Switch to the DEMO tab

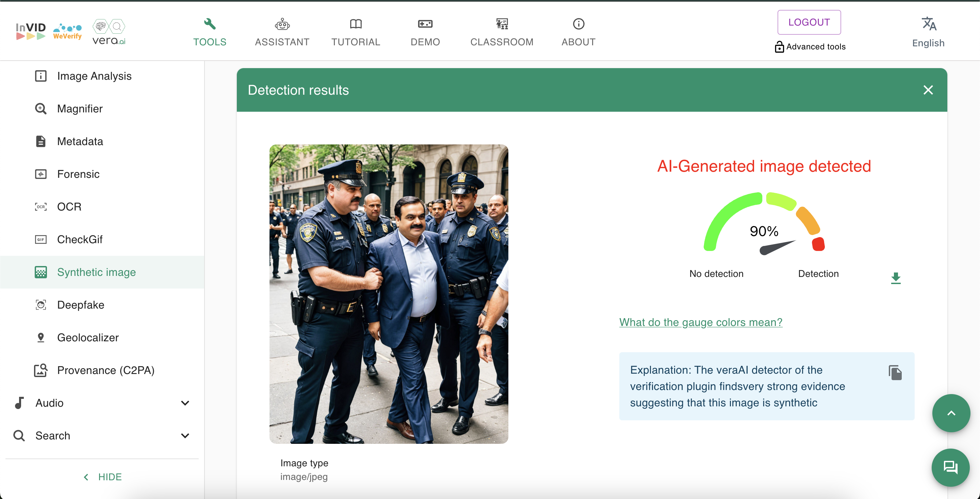click(x=425, y=32)
